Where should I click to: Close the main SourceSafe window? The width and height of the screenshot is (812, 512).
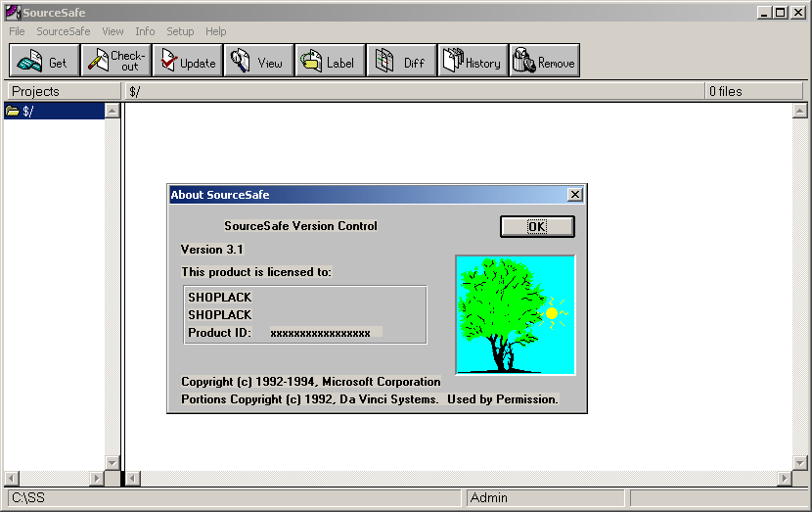tap(798, 13)
